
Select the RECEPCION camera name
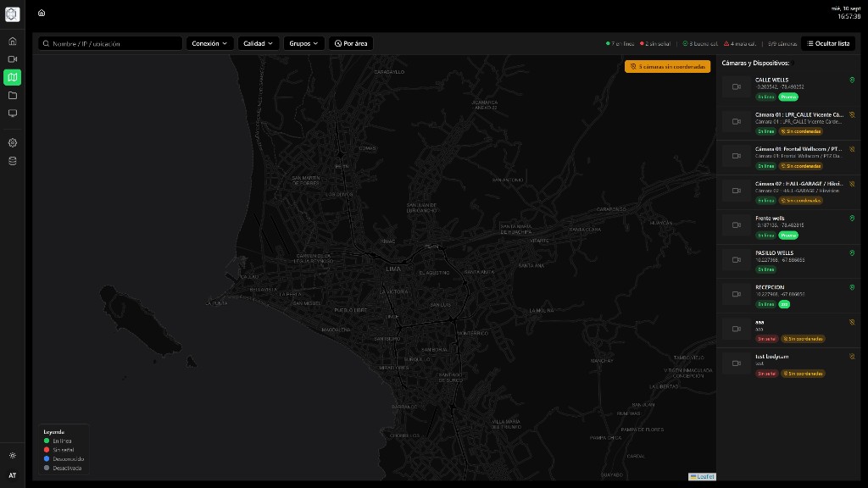(770, 288)
